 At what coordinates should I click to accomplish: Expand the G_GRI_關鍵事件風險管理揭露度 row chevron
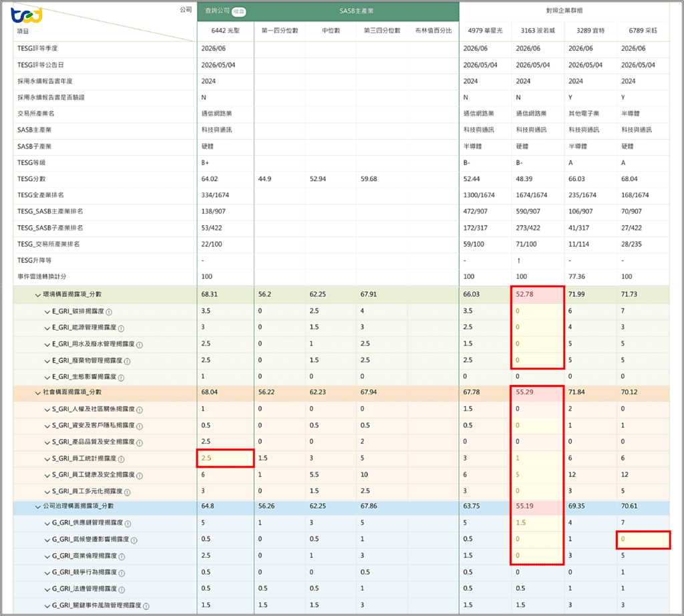point(47,606)
